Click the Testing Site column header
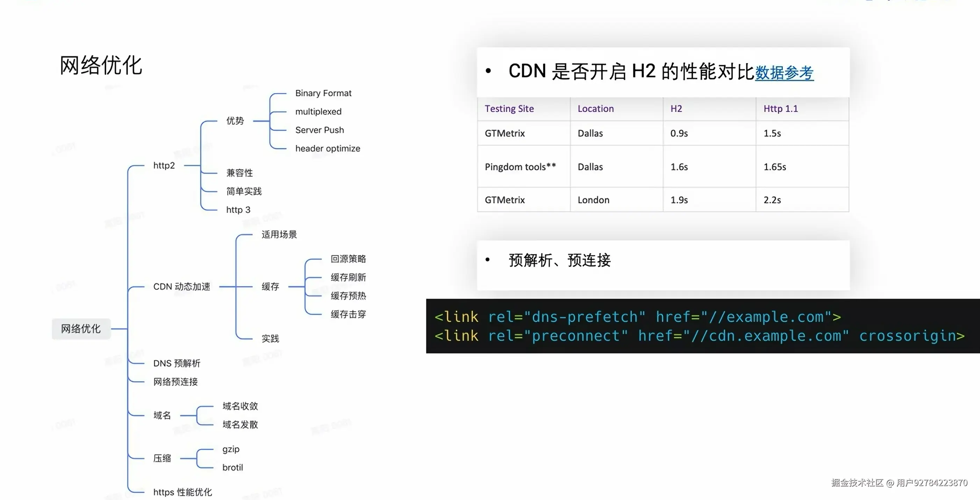The image size is (980, 500). 509,109
